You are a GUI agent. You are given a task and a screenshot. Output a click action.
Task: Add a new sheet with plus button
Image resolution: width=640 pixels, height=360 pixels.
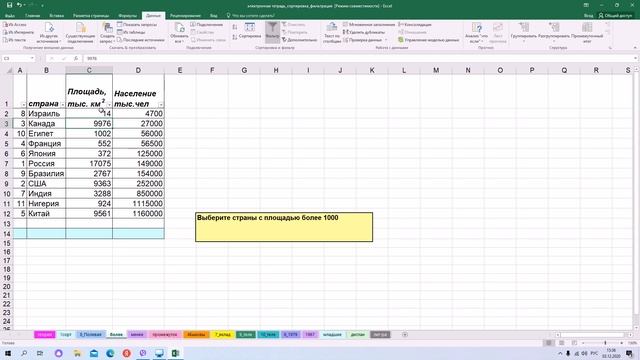click(x=404, y=335)
